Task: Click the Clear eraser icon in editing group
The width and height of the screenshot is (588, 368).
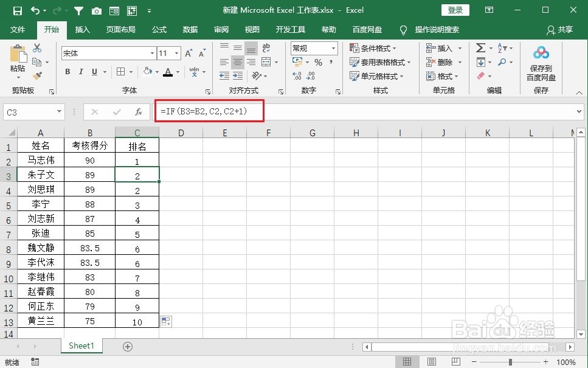Action: 481,76
